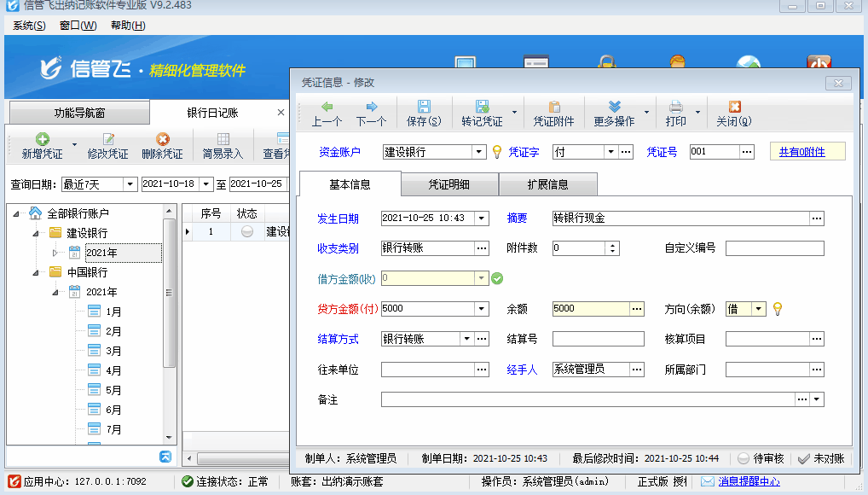Click the 打印 print icon
868x495 pixels.
point(675,107)
